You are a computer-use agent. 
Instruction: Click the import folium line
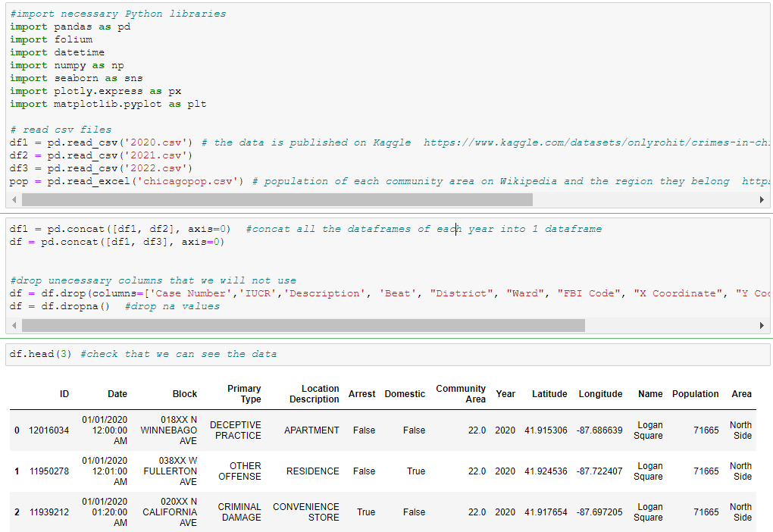pos(52,39)
